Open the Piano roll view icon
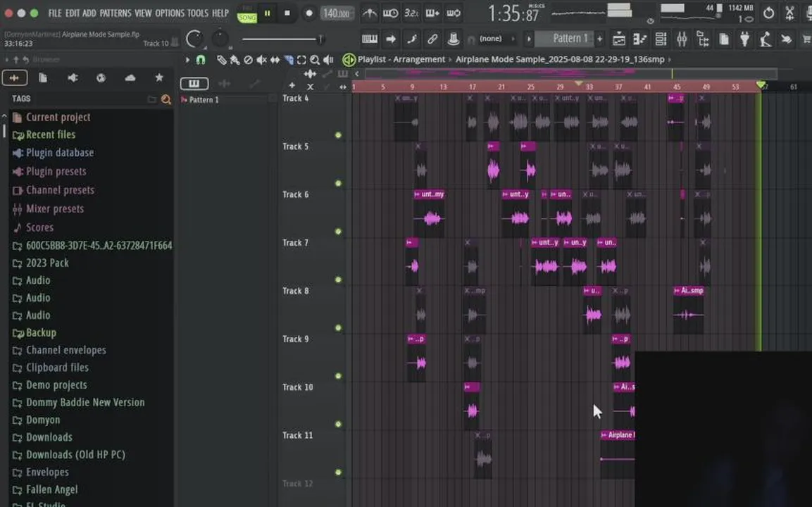 point(639,39)
